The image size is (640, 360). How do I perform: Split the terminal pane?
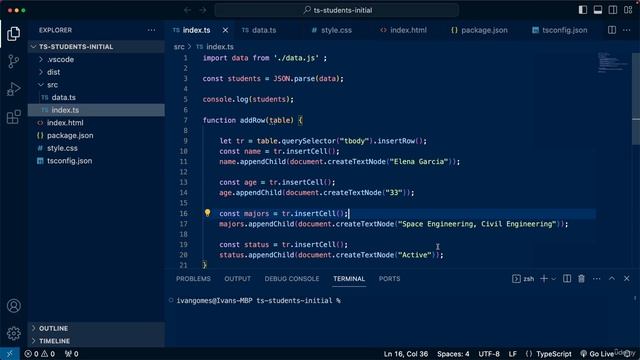coord(567,279)
